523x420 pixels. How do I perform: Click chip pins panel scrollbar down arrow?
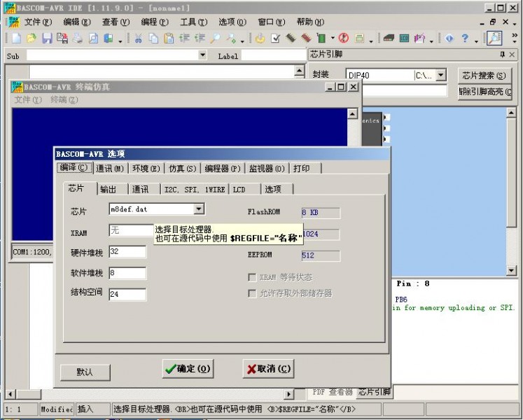[511, 270]
